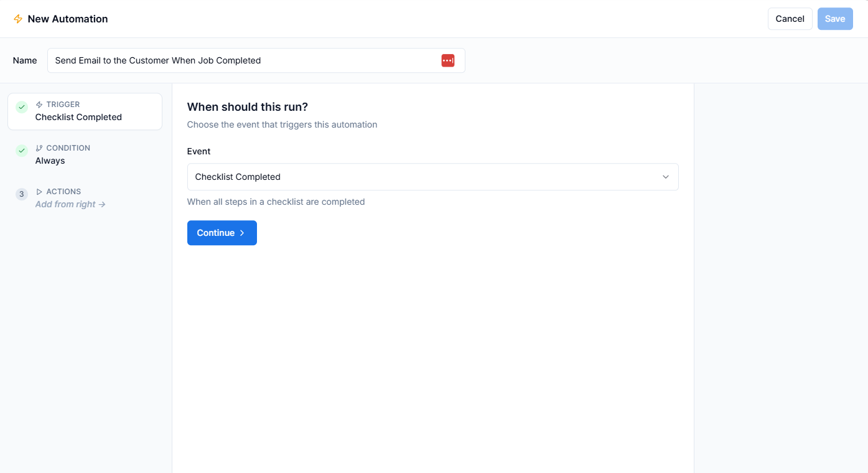This screenshot has width=868, height=473.
Task: Click the TRIGGER lightning icon in the sidebar
Action: pyautogui.click(x=39, y=104)
